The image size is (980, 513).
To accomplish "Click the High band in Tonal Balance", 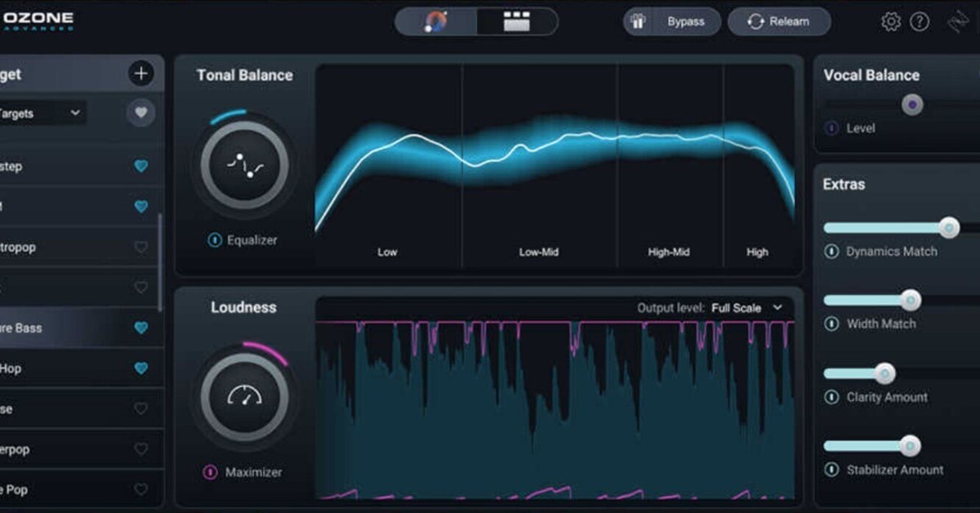I will [x=759, y=166].
